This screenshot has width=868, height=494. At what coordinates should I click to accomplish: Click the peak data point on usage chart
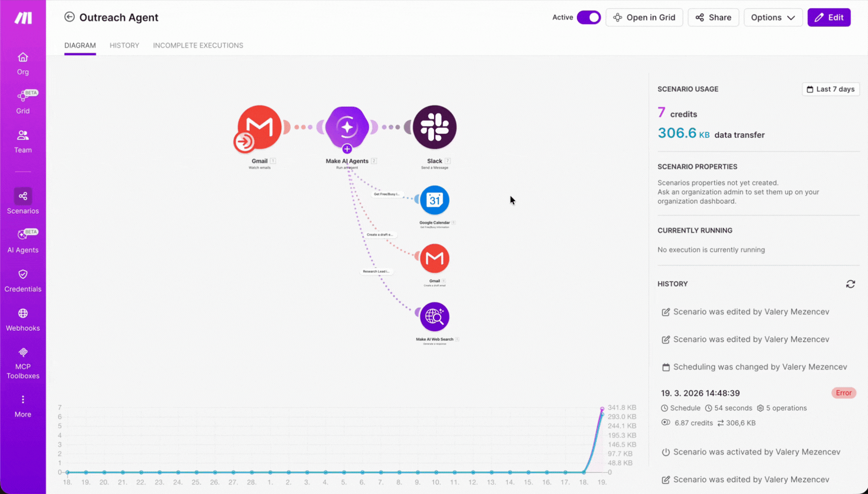(x=602, y=409)
